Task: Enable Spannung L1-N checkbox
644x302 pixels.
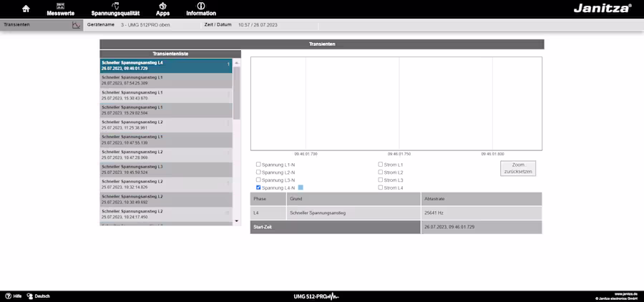Action: [258, 165]
